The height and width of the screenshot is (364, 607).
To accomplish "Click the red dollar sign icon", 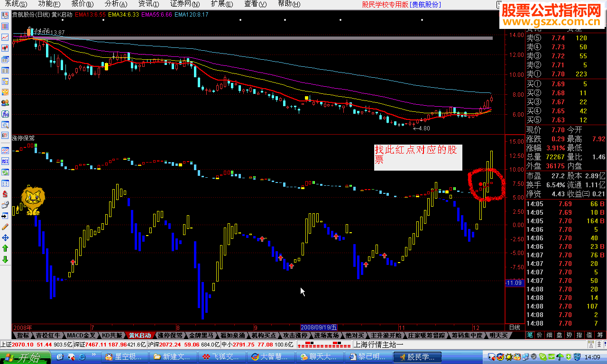I will [5, 194].
